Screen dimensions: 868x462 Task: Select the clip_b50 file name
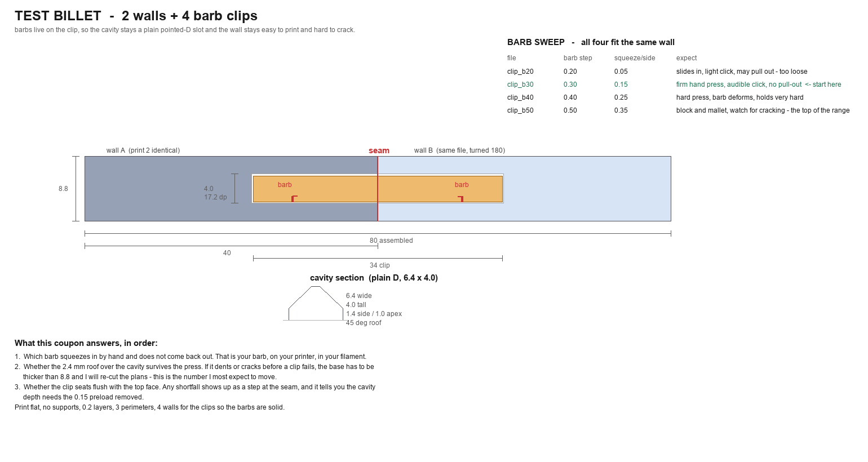tap(520, 110)
